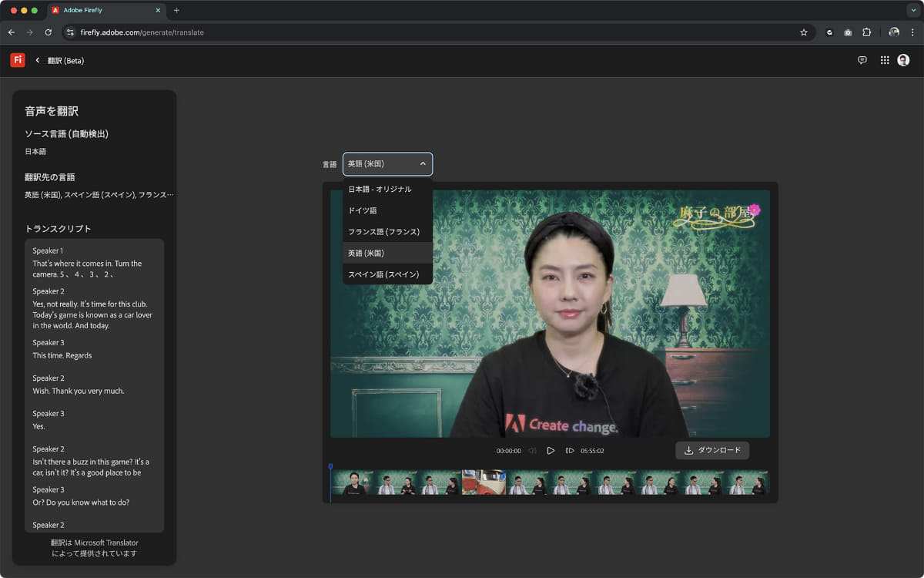Click transcript line "Wish. Thank you very much."
This screenshot has height=578, width=924.
pyautogui.click(x=78, y=391)
